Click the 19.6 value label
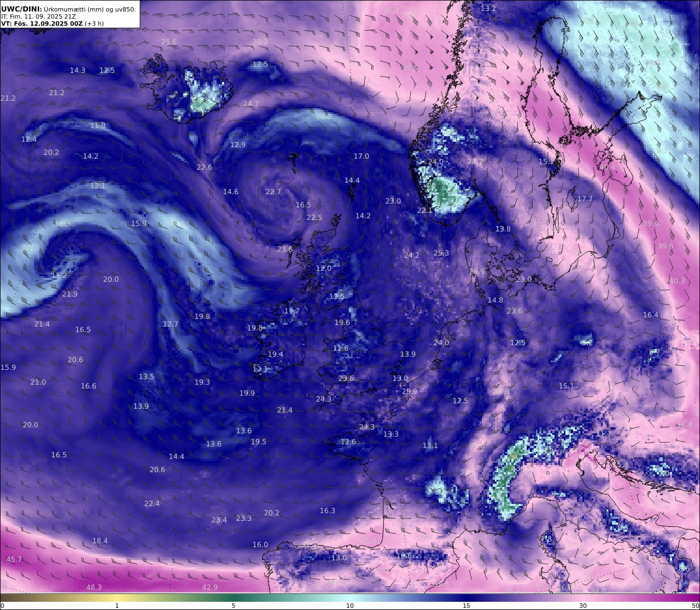Viewport: 700px width, 610px height. click(x=342, y=323)
